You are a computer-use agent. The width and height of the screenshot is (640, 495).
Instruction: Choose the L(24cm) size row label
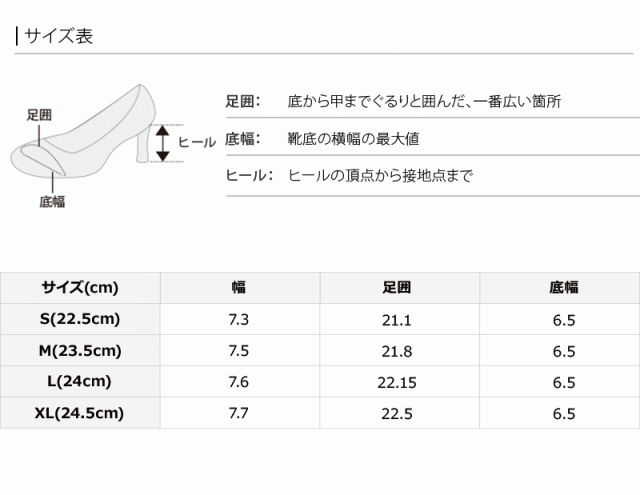coord(80,381)
